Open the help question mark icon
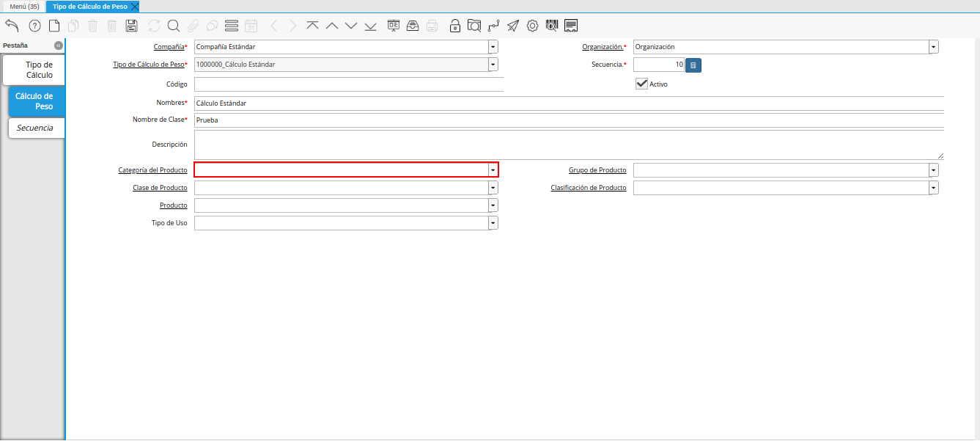Screen dimensions: 980x441 pyautogui.click(x=34, y=26)
